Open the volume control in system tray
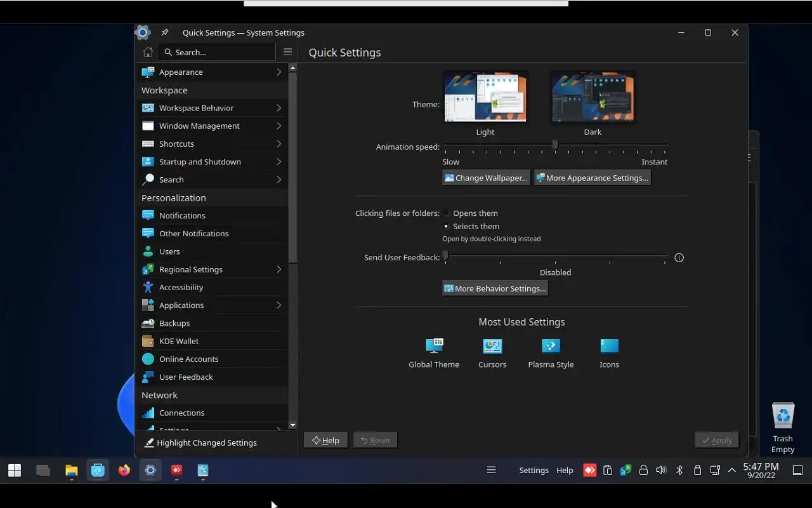Image resolution: width=812 pixels, height=508 pixels. pyautogui.click(x=661, y=471)
